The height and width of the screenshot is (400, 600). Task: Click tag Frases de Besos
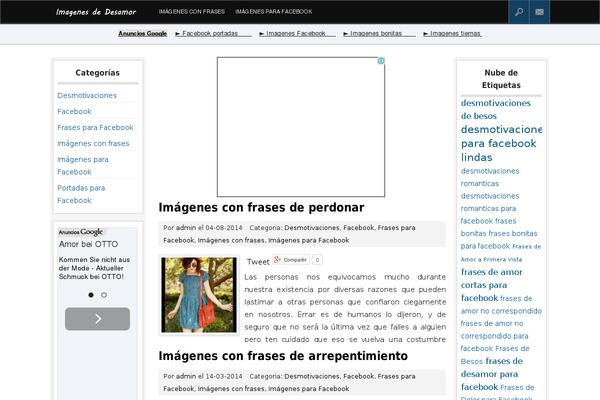tap(495, 354)
